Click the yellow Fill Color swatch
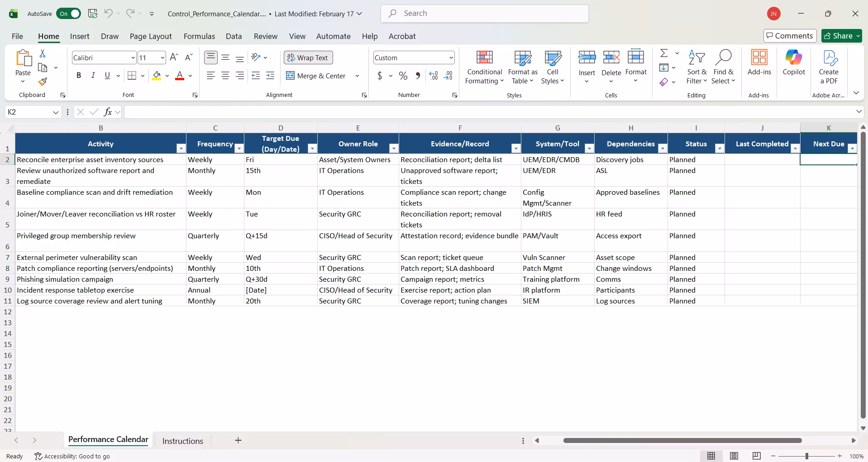 point(157,76)
